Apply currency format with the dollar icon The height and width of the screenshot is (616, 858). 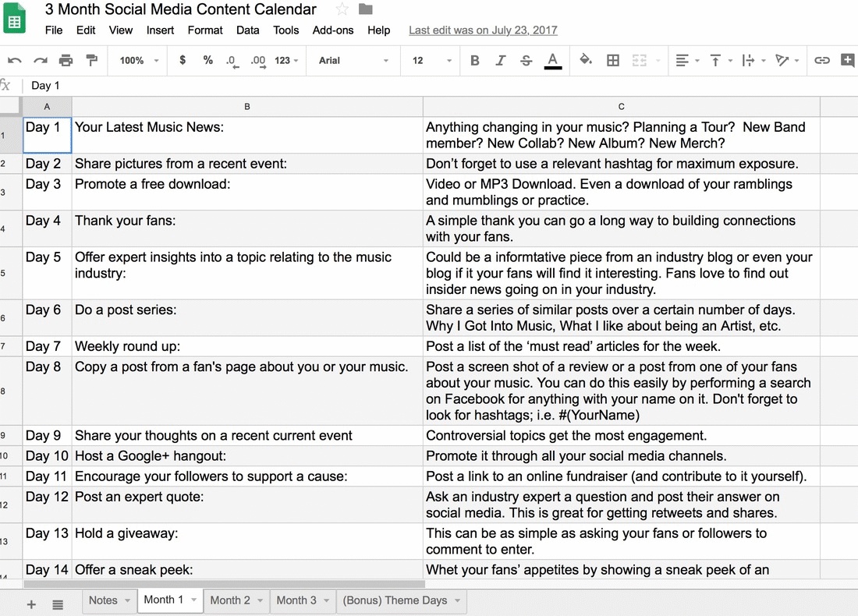182,59
